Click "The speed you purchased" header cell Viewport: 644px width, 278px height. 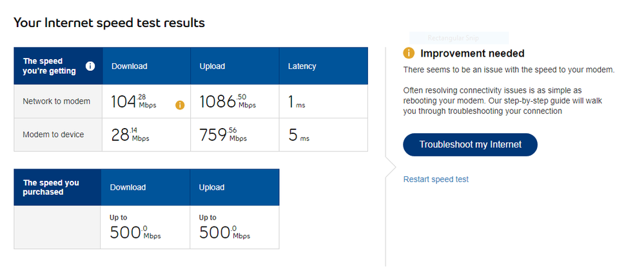(x=51, y=187)
